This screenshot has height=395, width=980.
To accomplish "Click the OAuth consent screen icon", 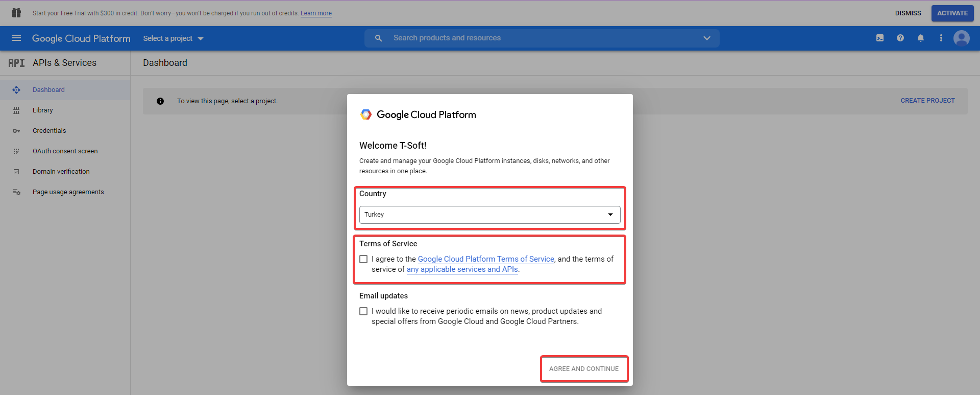I will pyautogui.click(x=16, y=151).
